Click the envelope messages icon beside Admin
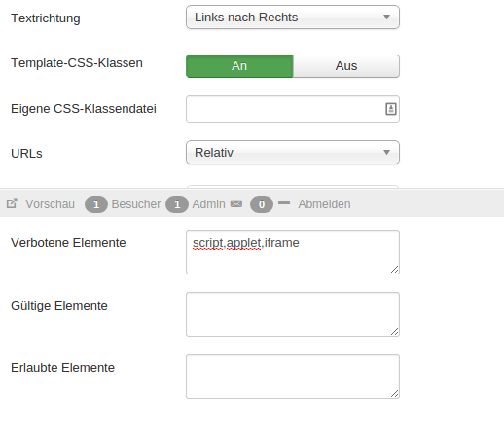 tap(236, 203)
